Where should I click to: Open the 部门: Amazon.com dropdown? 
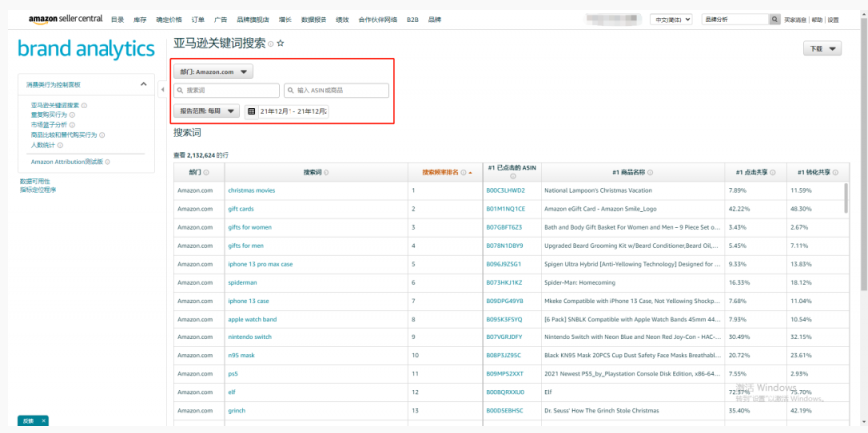(214, 72)
